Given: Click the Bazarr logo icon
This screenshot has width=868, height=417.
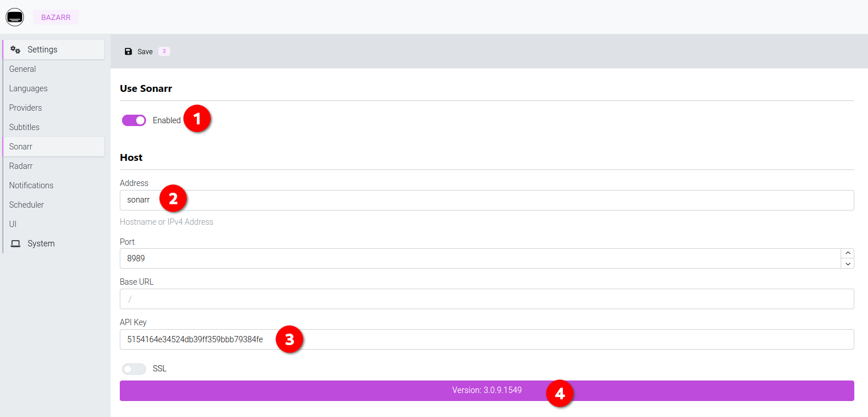Looking at the screenshot, I should (15, 17).
